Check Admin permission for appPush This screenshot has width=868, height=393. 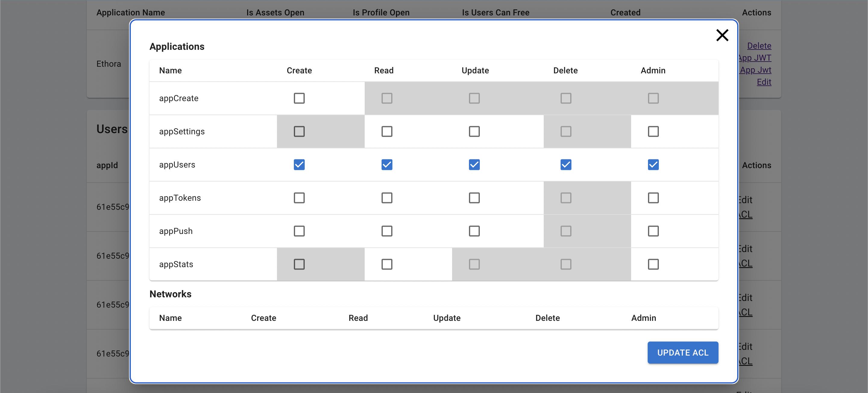tap(653, 231)
